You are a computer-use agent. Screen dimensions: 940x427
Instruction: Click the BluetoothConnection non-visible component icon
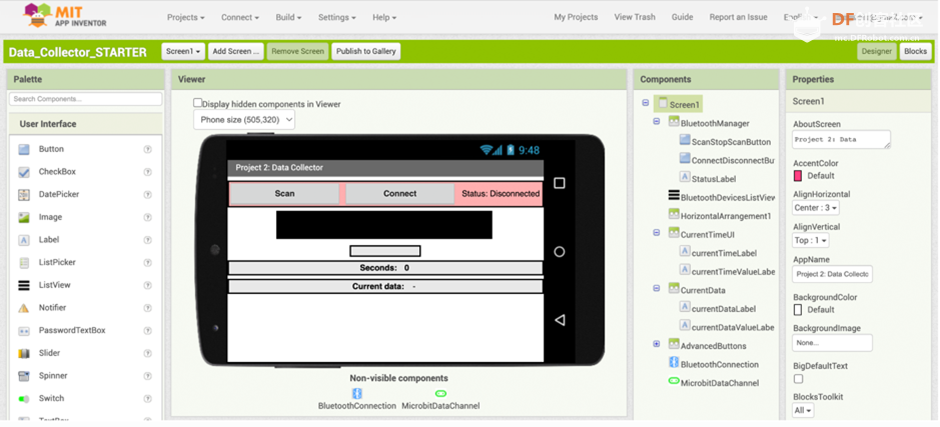coord(357,394)
